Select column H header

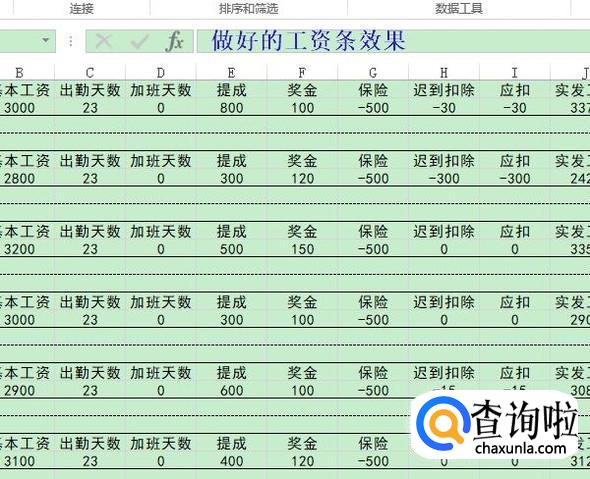click(x=444, y=73)
